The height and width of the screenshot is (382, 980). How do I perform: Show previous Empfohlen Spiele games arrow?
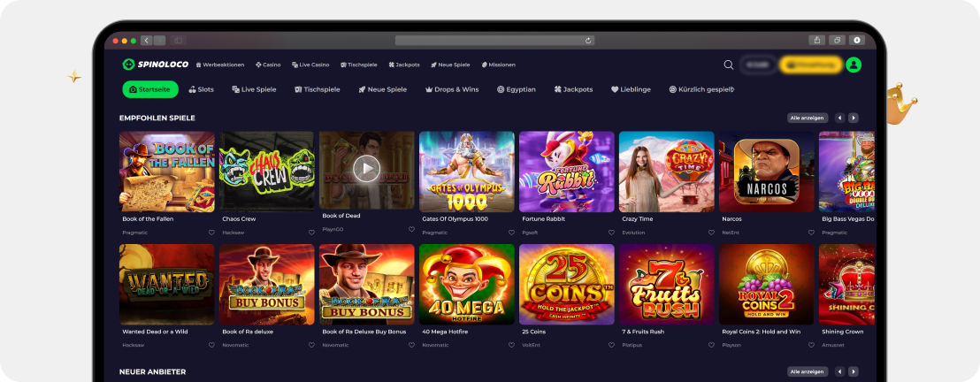click(840, 118)
